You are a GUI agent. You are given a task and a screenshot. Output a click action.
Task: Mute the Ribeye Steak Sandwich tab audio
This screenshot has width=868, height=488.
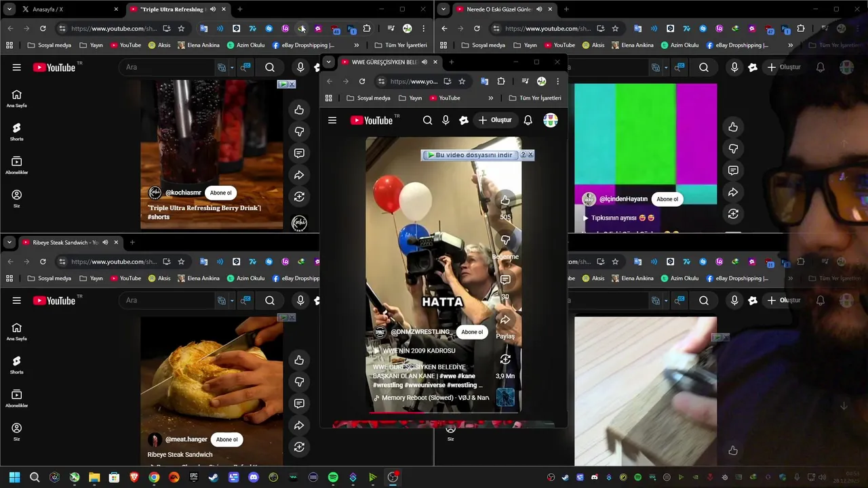click(x=105, y=243)
